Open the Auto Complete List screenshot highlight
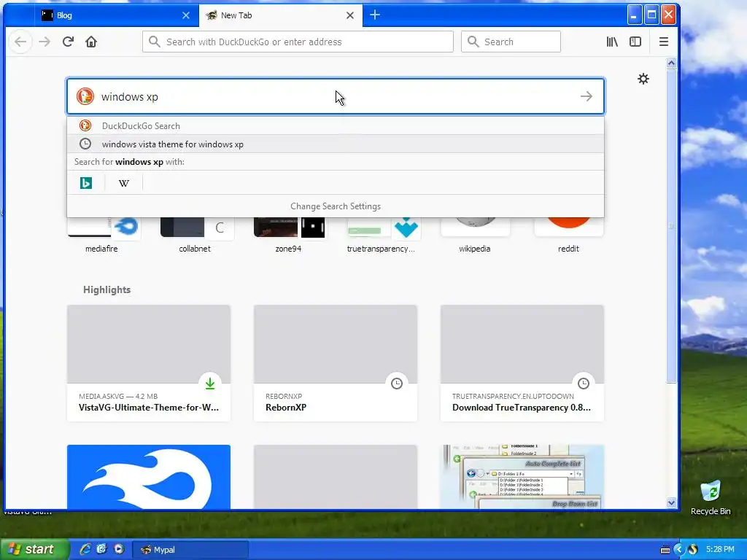Image resolution: width=747 pixels, height=560 pixels. coord(522,477)
